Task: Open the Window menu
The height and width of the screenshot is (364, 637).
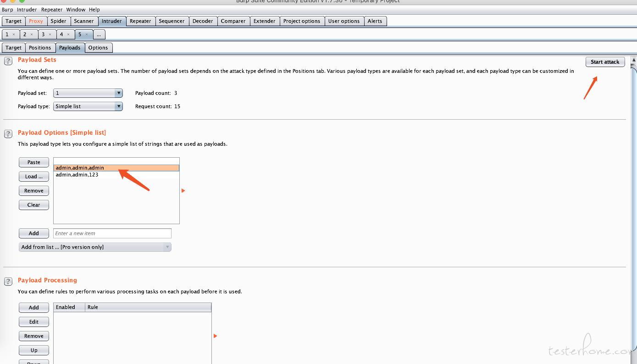Action: 76,10
